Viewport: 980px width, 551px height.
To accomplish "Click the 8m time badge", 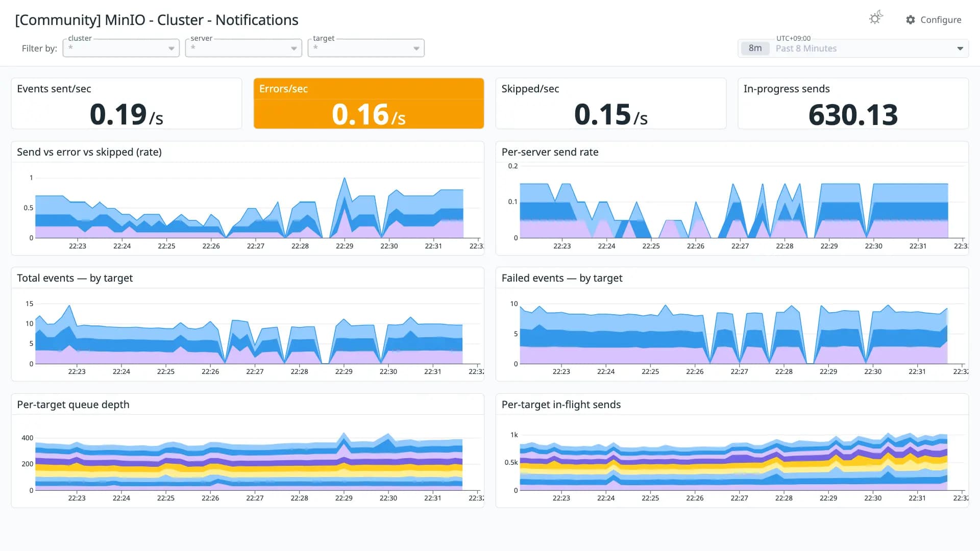I will pos(755,48).
